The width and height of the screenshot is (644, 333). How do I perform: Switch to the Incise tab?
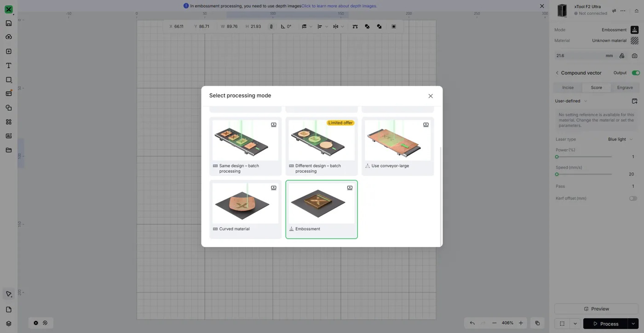[x=568, y=88]
